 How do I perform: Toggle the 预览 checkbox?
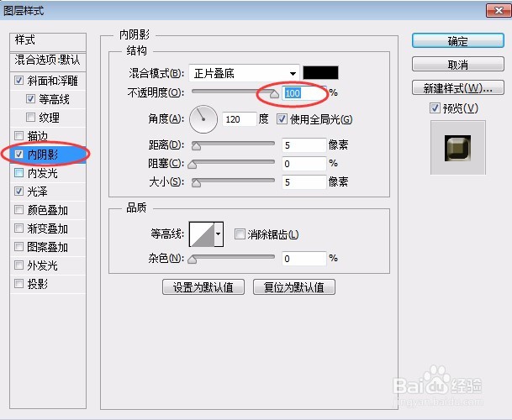[435, 108]
